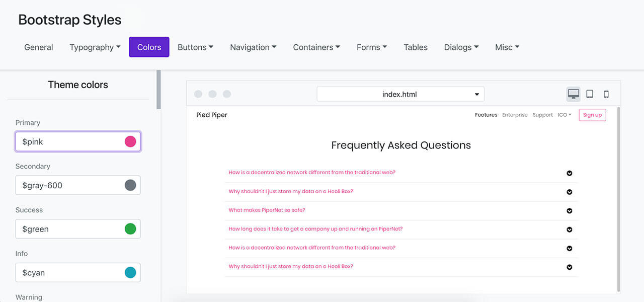Select the Colors tab
The image size is (644, 302).
[149, 47]
